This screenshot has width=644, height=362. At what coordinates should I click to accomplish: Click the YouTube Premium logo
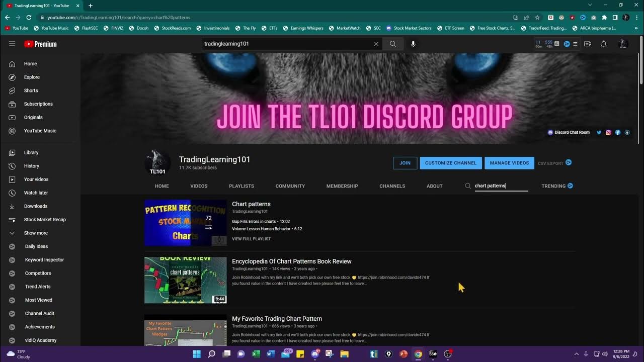click(40, 44)
